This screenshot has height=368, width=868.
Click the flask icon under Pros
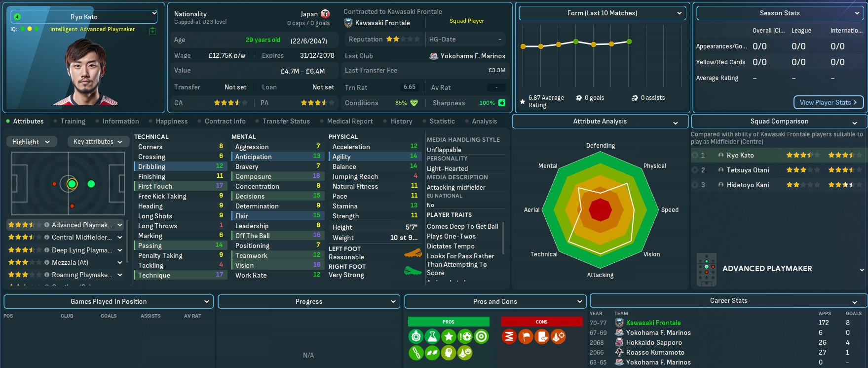click(x=432, y=336)
